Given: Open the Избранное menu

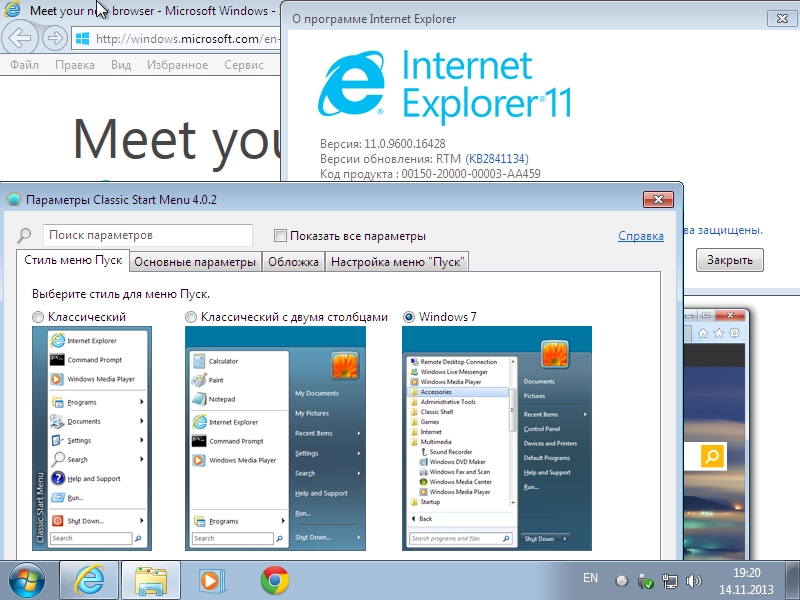Looking at the screenshot, I should [x=177, y=65].
